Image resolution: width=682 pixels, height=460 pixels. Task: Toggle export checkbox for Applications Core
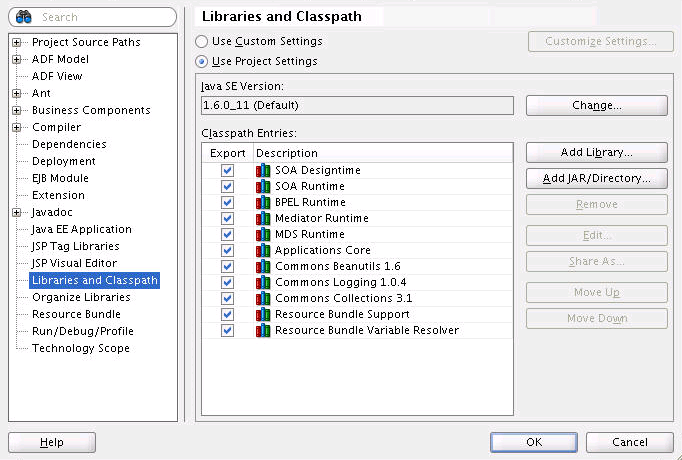click(x=227, y=250)
